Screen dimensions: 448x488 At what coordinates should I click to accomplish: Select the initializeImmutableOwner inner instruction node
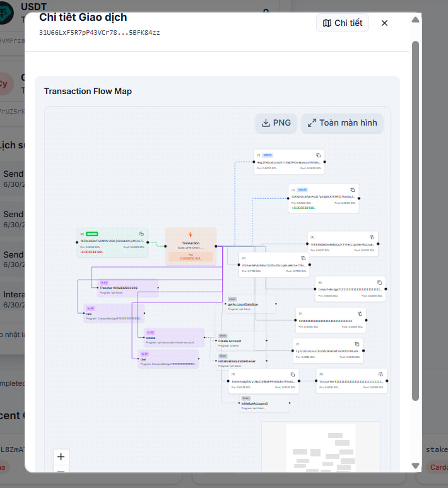tap(242, 361)
